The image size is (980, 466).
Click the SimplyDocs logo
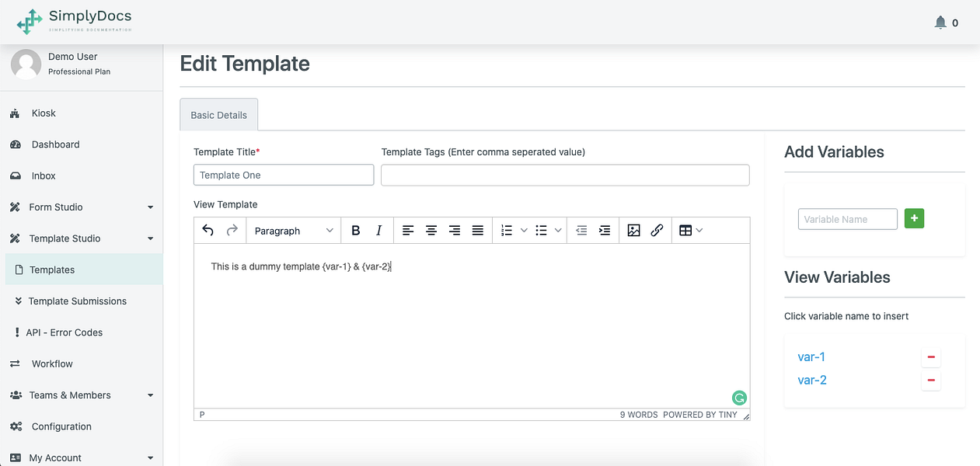click(x=75, y=21)
